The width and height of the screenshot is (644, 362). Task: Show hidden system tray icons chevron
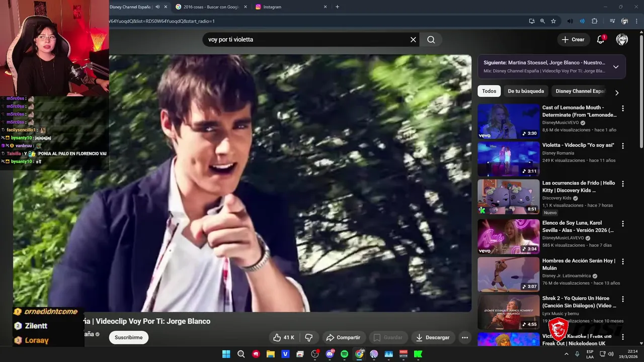567,354
